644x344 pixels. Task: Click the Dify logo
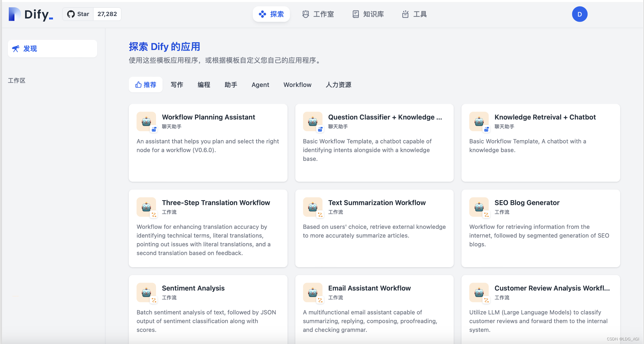click(x=31, y=14)
